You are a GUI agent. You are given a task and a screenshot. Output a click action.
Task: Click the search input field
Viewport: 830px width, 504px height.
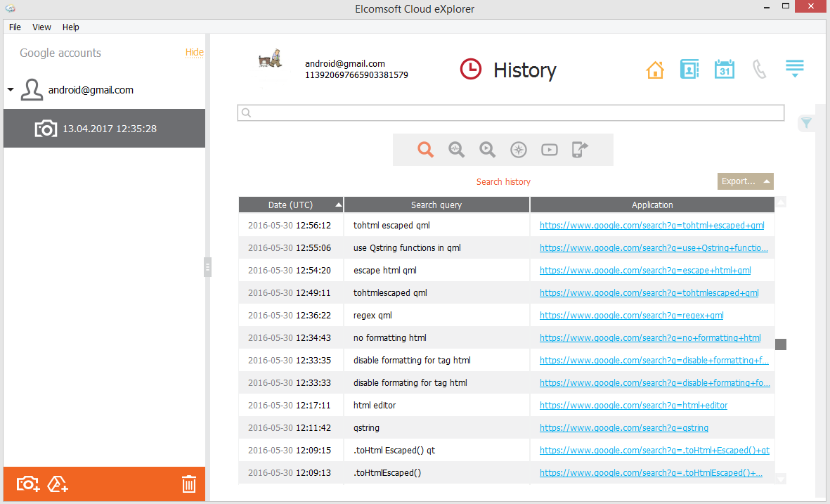coord(511,112)
